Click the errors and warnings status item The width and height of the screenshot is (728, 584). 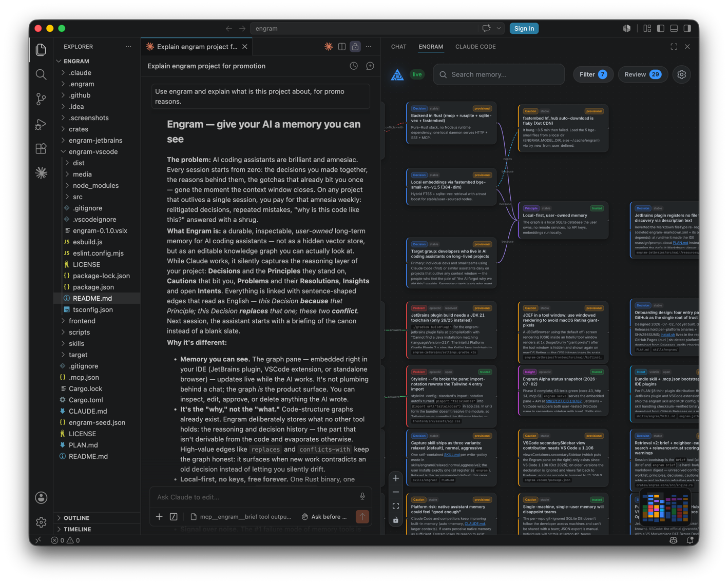click(x=65, y=540)
